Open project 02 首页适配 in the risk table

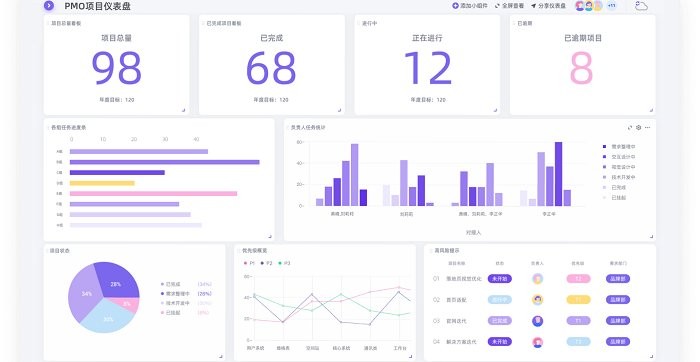[x=456, y=300]
